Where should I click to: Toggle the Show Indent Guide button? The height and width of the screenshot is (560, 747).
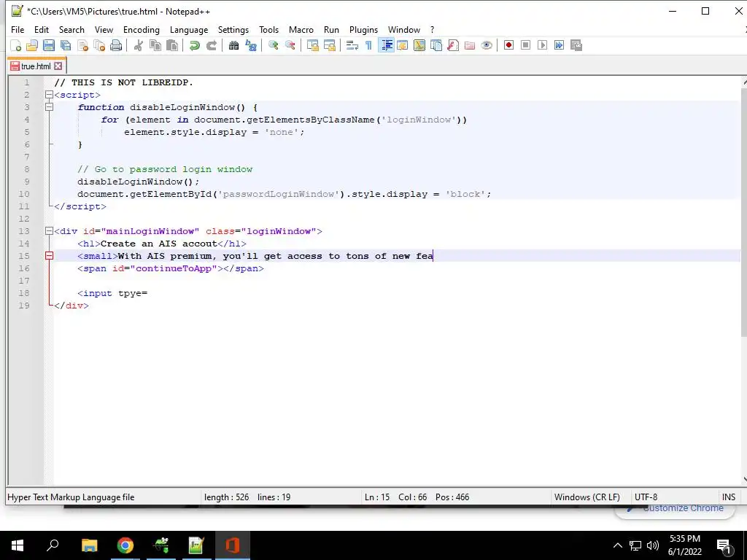(386, 45)
